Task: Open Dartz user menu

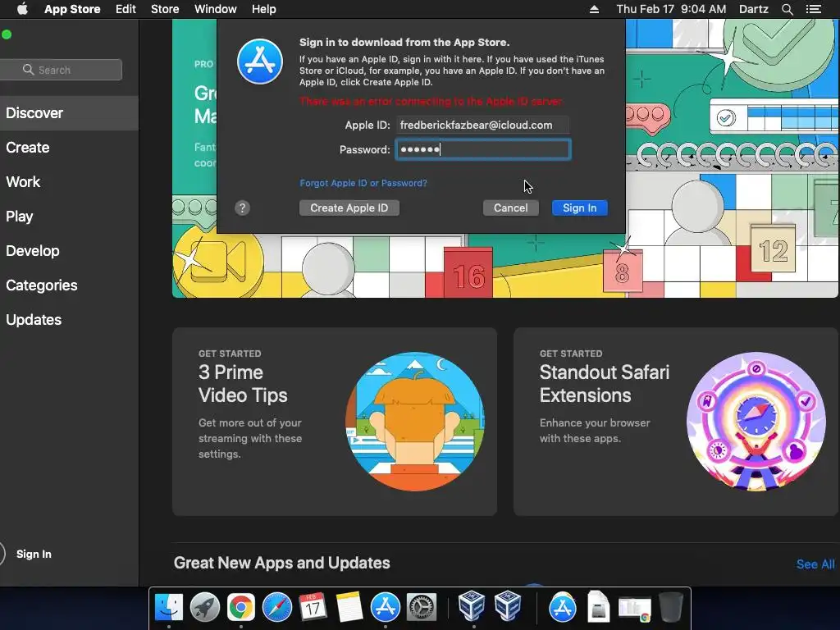Action: click(x=754, y=9)
